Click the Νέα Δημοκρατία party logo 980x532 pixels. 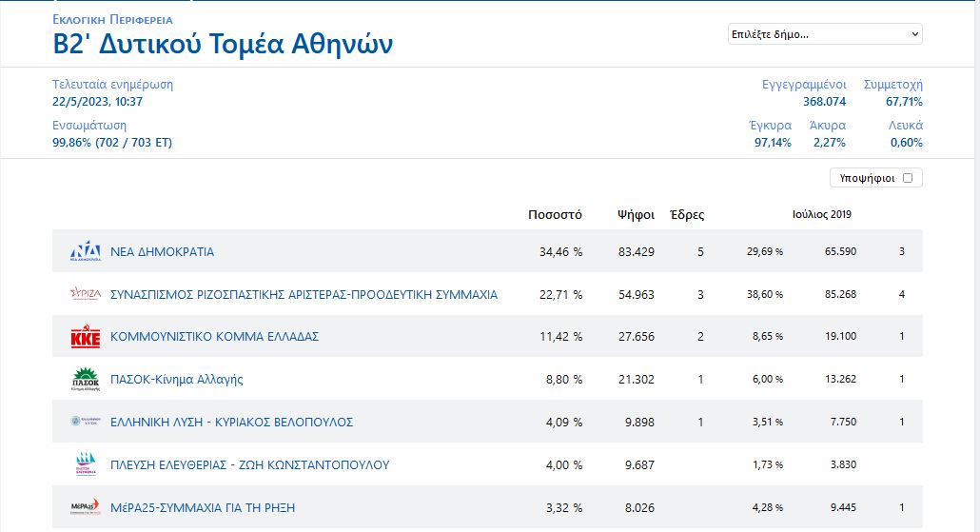click(x=86, y=252)
